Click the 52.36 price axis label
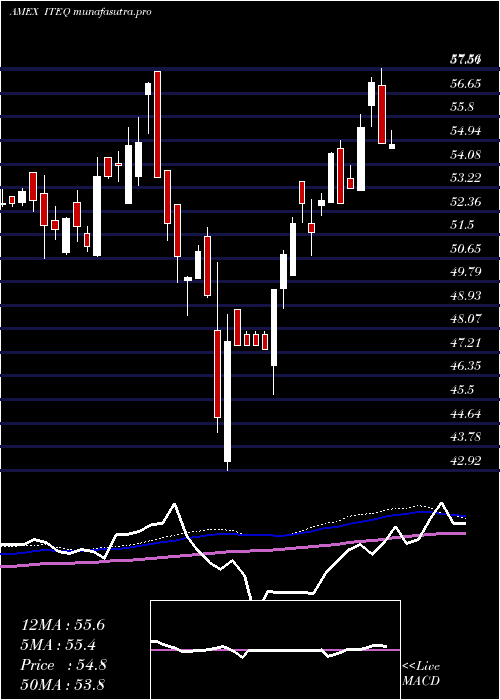 (466, 201)
